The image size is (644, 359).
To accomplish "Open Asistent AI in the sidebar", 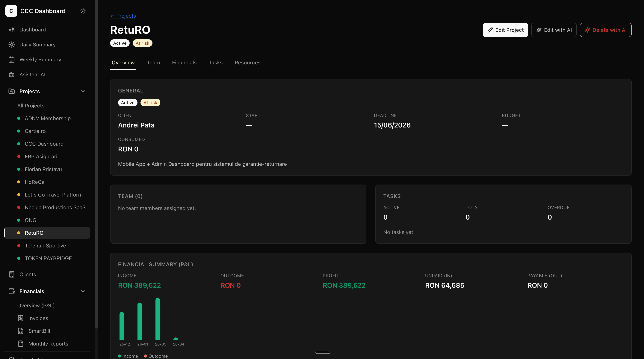I will coord(47,74).
